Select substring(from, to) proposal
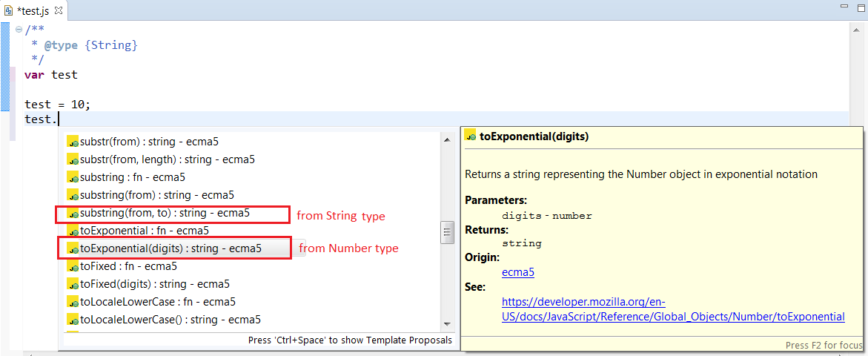Viewport: 868px width, 356px height. coord(164,214)
